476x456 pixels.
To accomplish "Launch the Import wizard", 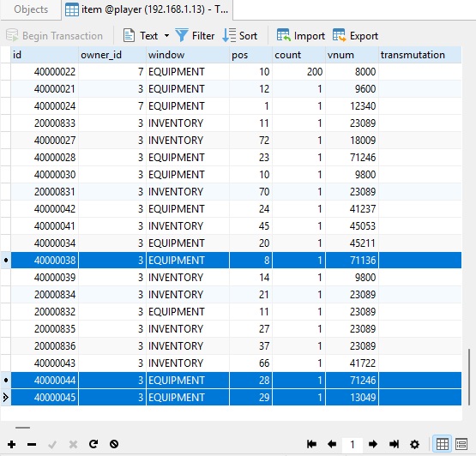I will pos(300,36).
